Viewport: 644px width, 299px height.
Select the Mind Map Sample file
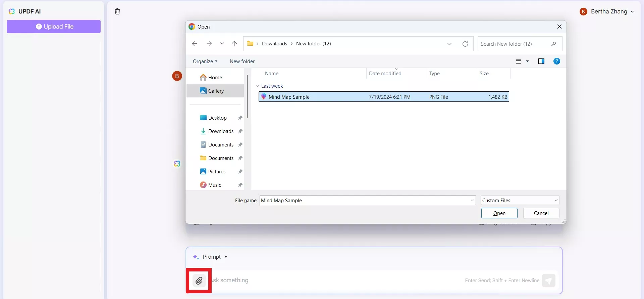(x=384, y=97)
